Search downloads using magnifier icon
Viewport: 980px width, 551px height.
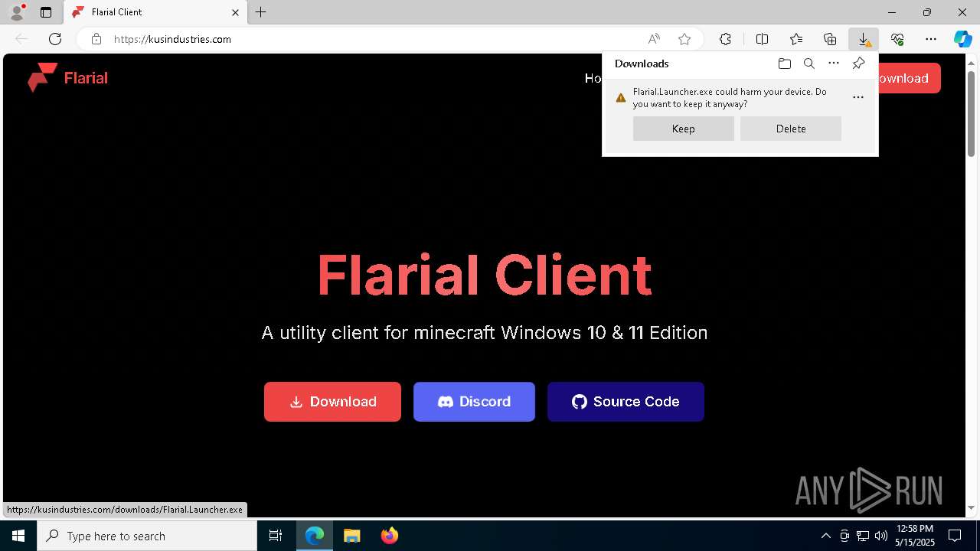pos(808,64)
